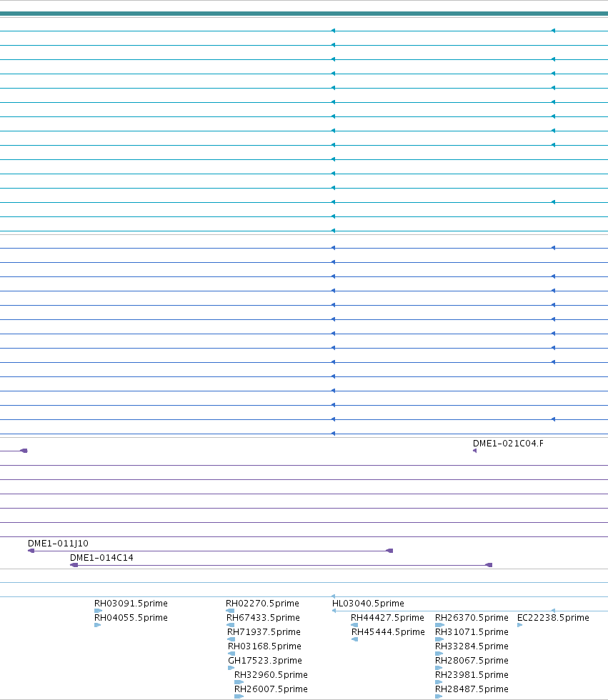Select the DME1-014C14 purple feature line
608x700 pixels.
pyautogui.click(x=281, y=565)
